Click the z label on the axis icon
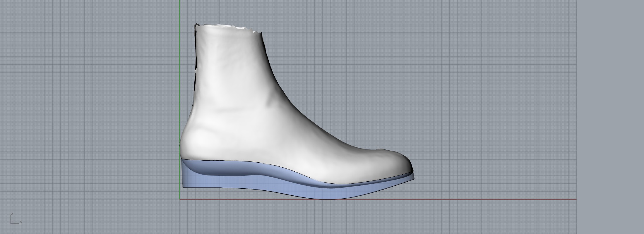Screen dimensions: 644x234 click(12, 214)
